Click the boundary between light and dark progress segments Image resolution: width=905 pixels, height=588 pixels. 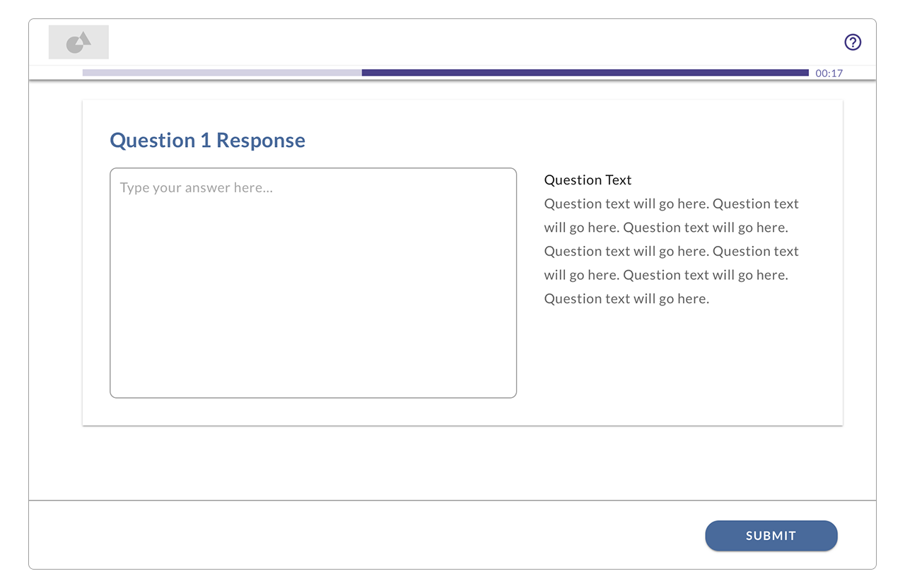pyautogui.click(x=362, y=73)
